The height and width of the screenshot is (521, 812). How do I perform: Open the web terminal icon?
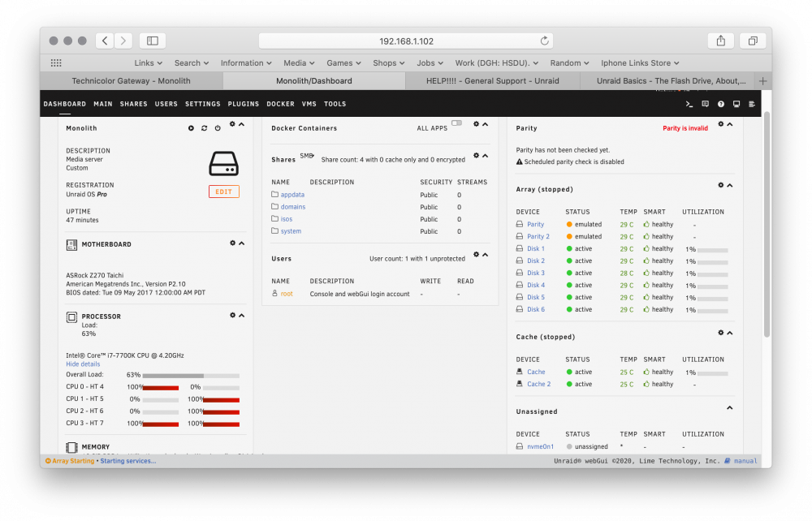tap(689, 104)
